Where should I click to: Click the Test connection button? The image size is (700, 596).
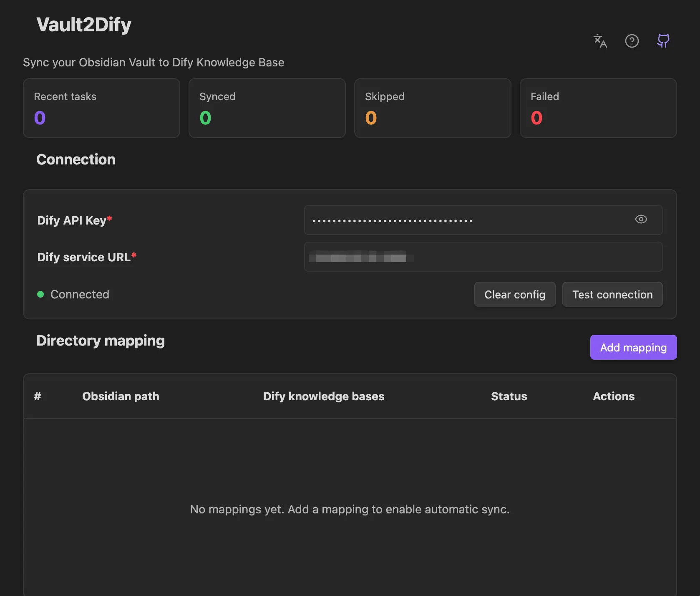tap(612, 294)
